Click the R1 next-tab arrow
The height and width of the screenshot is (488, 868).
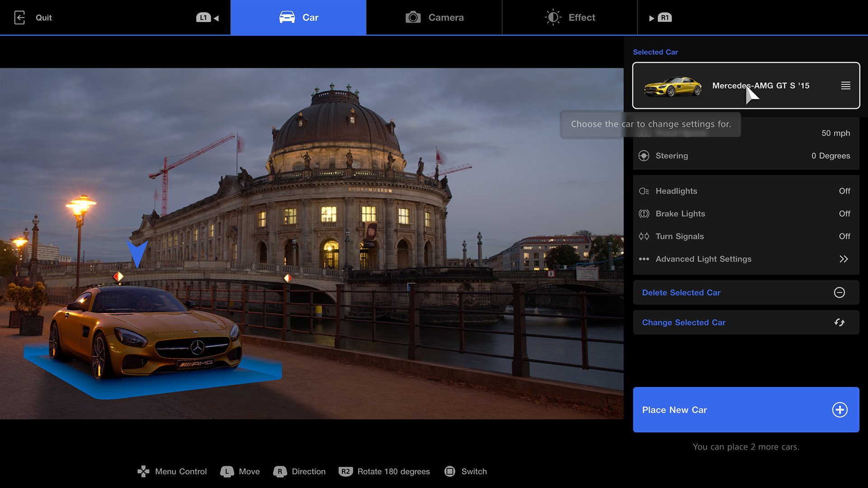pyautogui.click(x=651, y=18)
